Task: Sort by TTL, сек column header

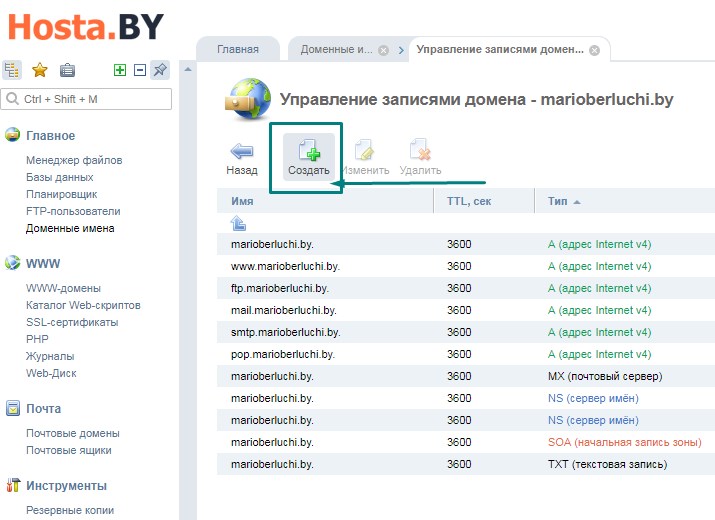Action: [484, 201]
